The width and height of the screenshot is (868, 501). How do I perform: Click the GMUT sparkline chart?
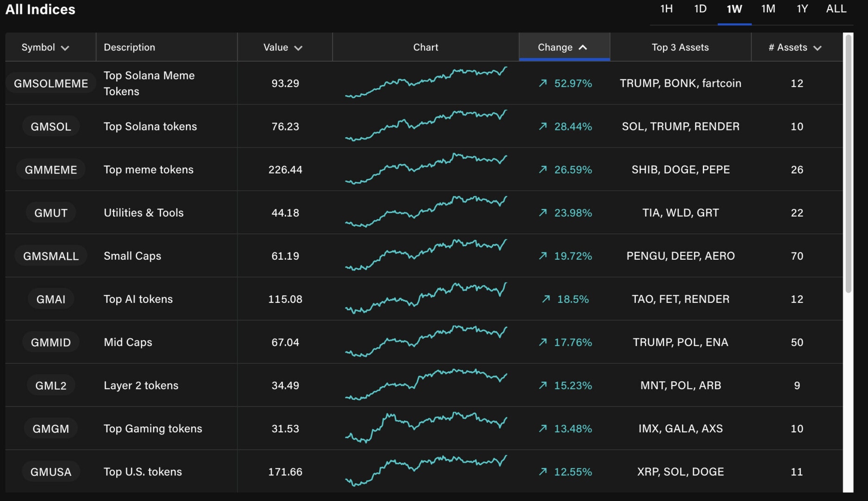(426, 212)
